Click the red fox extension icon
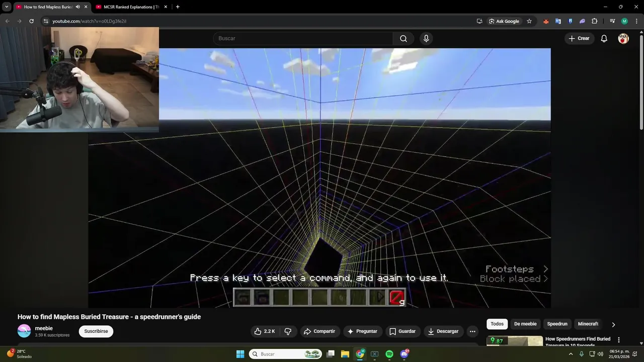 click(546, 21)
